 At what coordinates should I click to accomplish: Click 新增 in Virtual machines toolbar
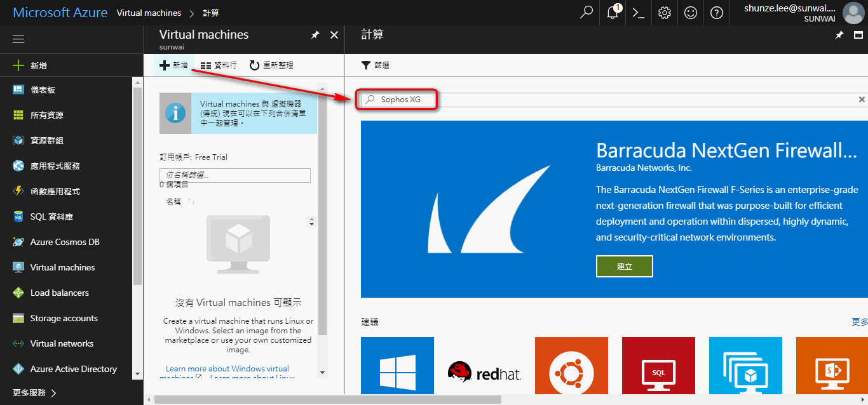(x=173, y=65)
